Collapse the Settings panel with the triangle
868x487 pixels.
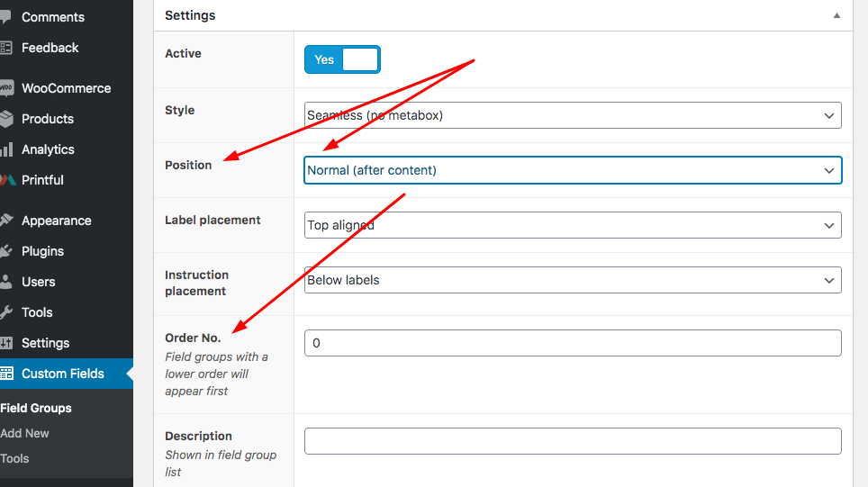[x=836, y=15]
